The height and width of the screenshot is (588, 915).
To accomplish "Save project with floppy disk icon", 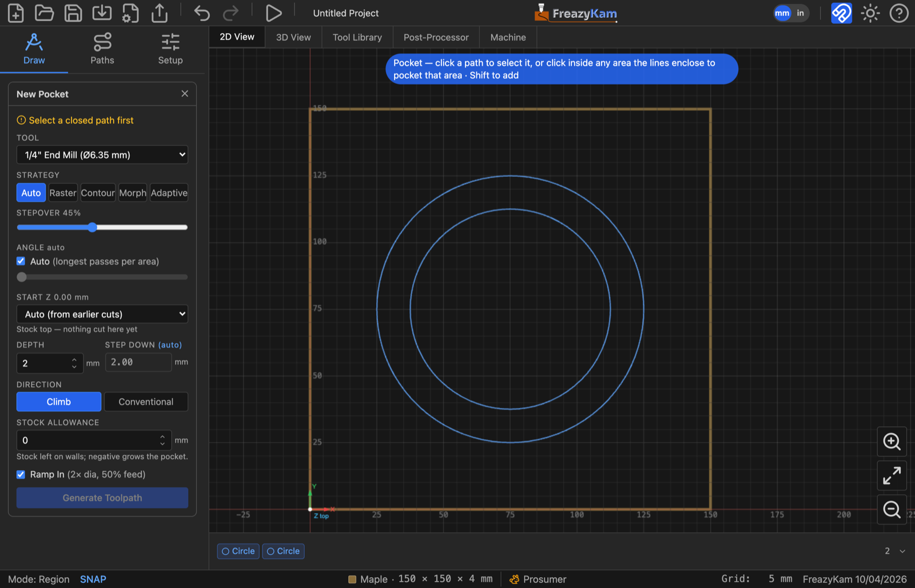I will tap(73, 13).
